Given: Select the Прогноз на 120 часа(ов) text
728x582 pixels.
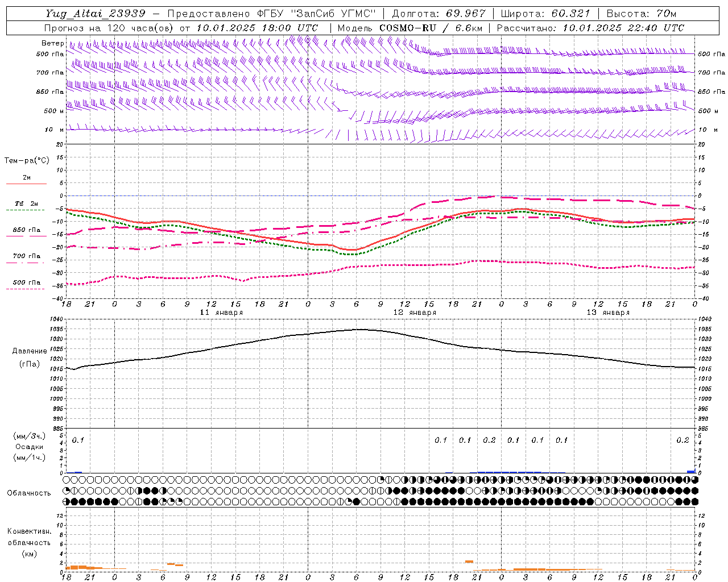Looking at the screenshot, I should click(x=110, y=28).
